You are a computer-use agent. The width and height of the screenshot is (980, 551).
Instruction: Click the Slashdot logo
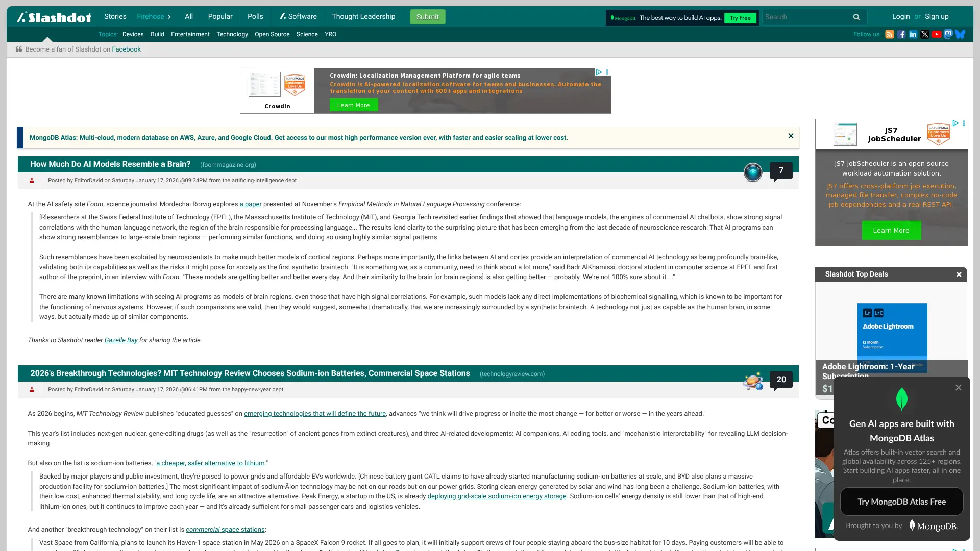(54, 17)
